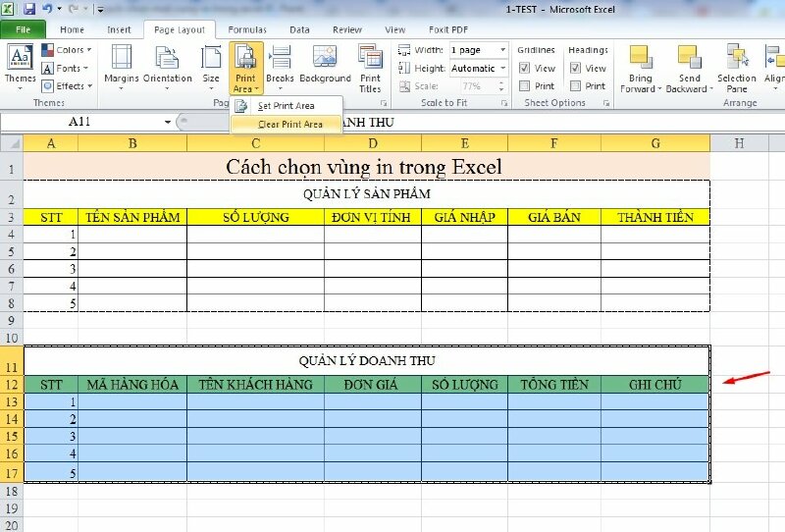Image resolution: width=785 pixels, height=532 pixels.
Task: Open theme Colors options
Action: point(67,50)
